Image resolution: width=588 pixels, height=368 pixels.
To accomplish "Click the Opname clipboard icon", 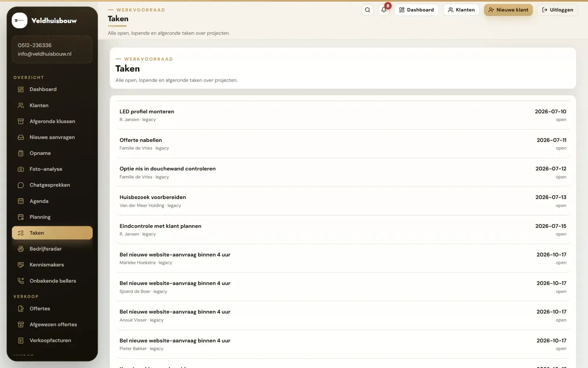I will click(x=21, y=153).
